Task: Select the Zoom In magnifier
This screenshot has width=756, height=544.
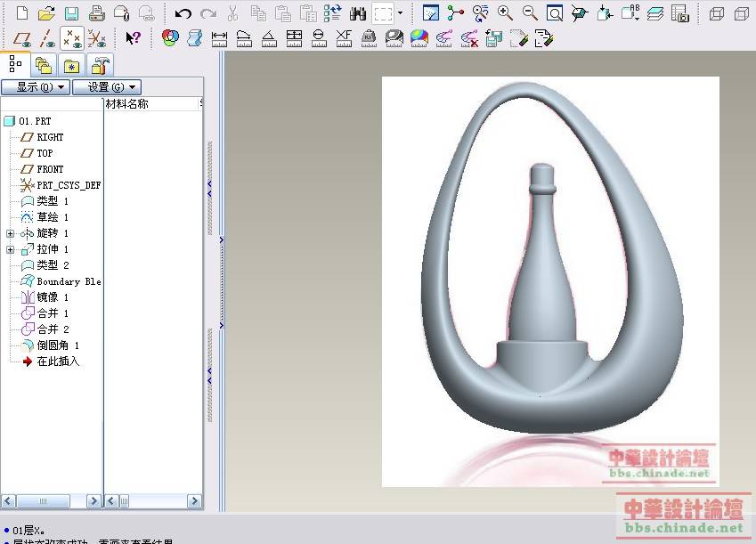Action: click(x=505, y=13)
